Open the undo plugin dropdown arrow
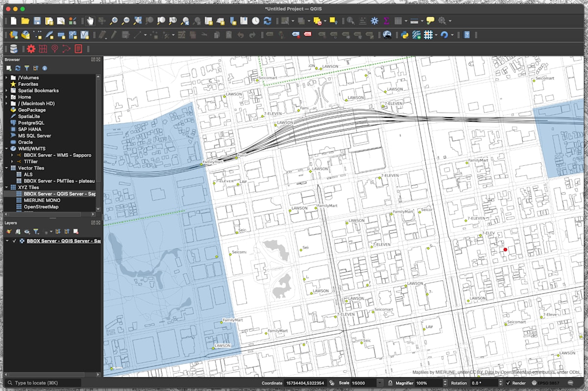 click(452, 35)
